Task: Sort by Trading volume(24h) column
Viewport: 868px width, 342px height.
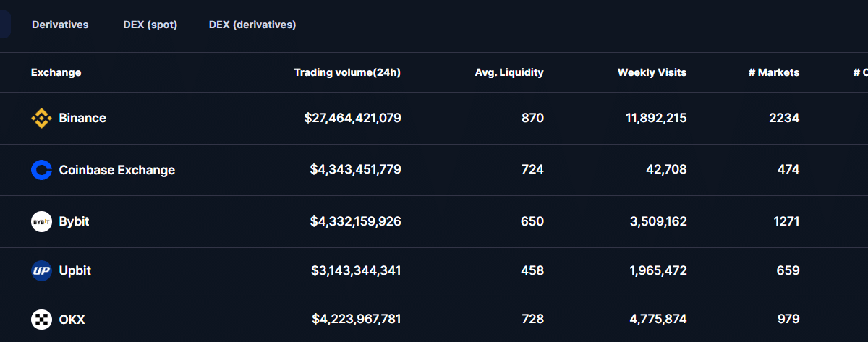Action: (347, 72)
